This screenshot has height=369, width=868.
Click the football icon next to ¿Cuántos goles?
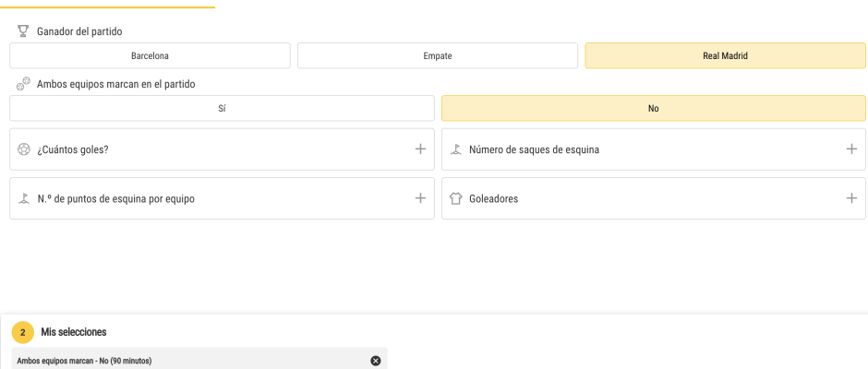point(23,149)
